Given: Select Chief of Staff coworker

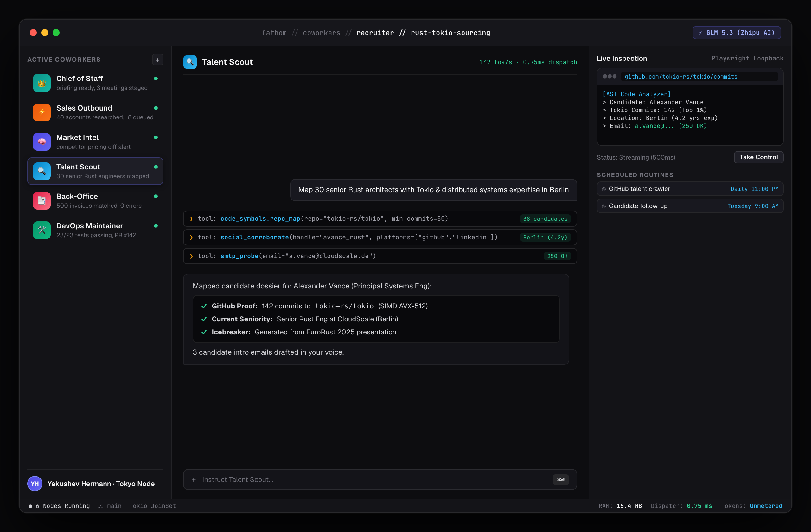Looking at the screenshot, I should click(95, 83).
